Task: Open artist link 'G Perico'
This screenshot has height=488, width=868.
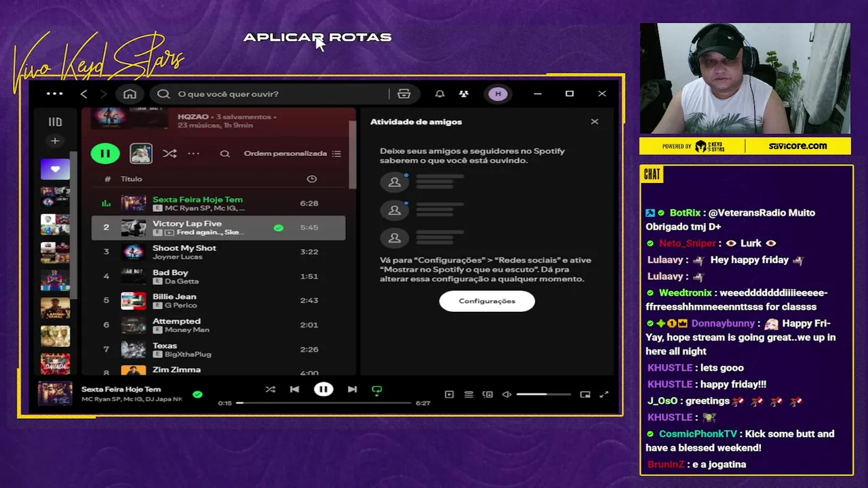Action: pos(180,306)
